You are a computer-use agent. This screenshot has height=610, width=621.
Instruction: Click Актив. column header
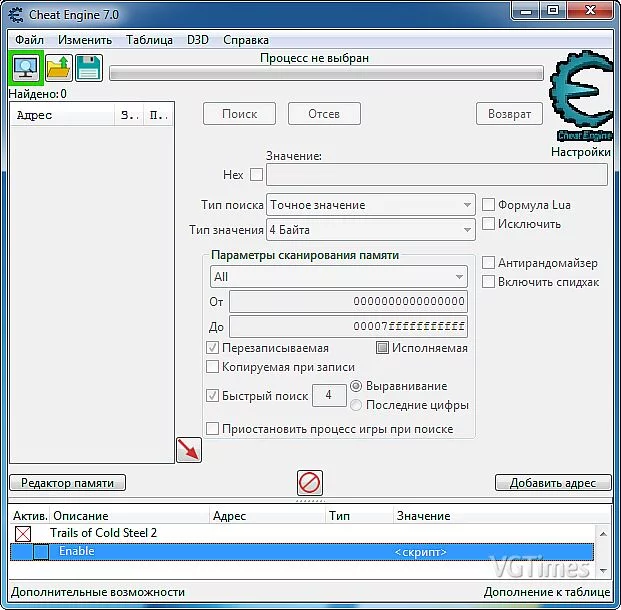(30, 516)
